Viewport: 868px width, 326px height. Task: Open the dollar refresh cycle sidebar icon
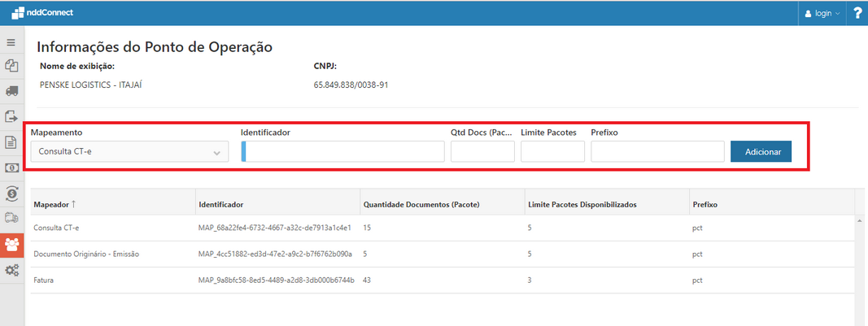point(11,193)
